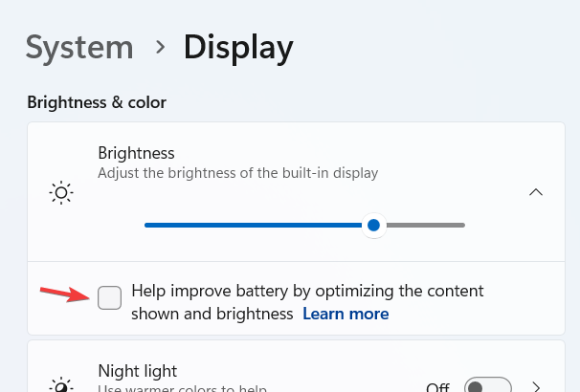Image resolution: width=580 pixels, height=392 pixels.
Task: Toggle the Night light switch
Action: coord(485,387)
